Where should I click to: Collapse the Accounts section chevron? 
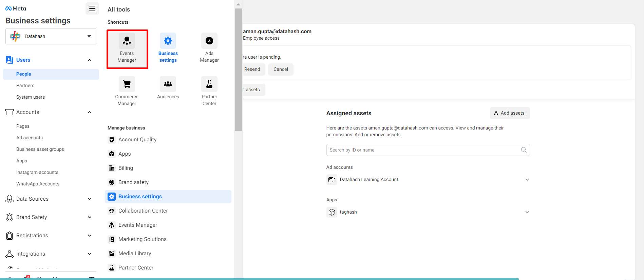point(90,112)
